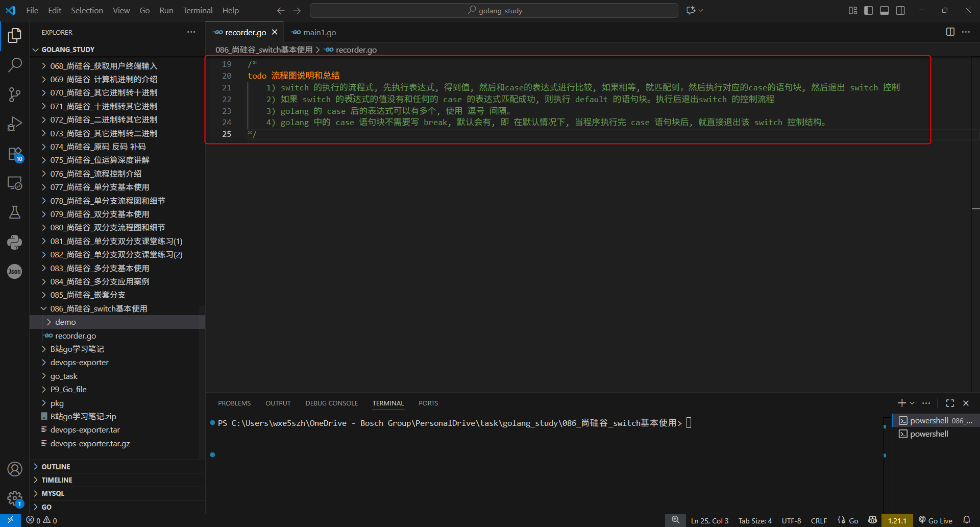The image size is (980, 527).
Task: Open the File menu
Action: click(32, 11)
